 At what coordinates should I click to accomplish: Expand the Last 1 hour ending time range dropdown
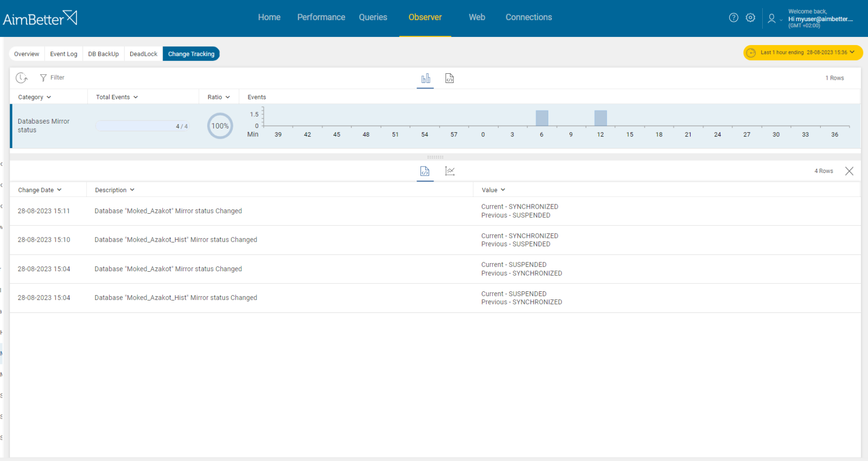click(x=803, y=53)
